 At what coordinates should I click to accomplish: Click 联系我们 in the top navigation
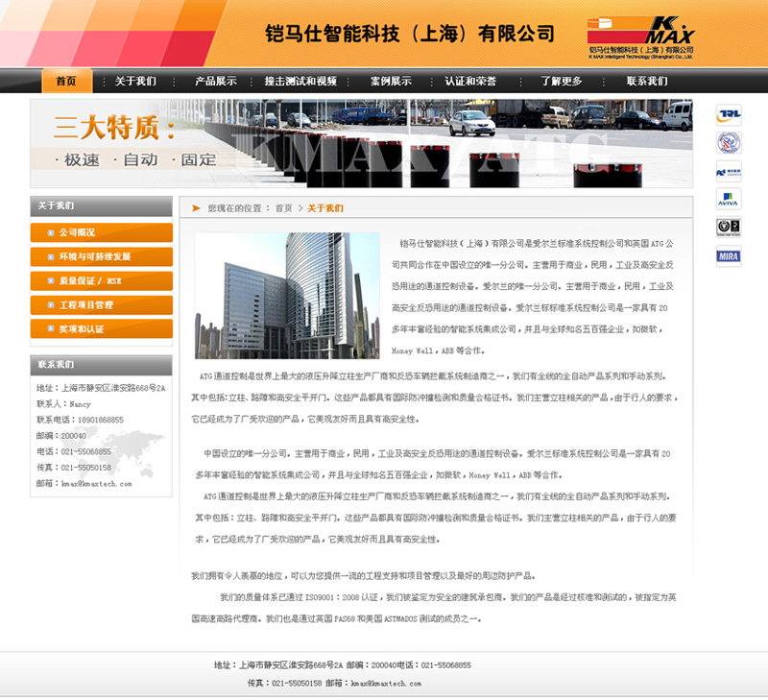(646, 82)
